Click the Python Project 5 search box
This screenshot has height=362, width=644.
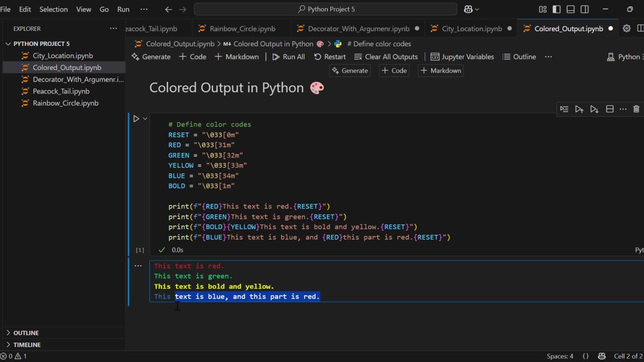[326, 9]
